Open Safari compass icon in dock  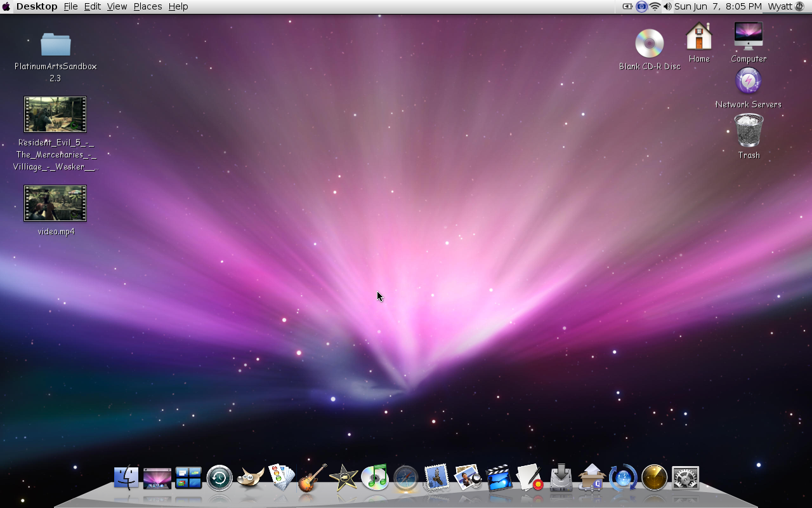(x=406, y=478)
